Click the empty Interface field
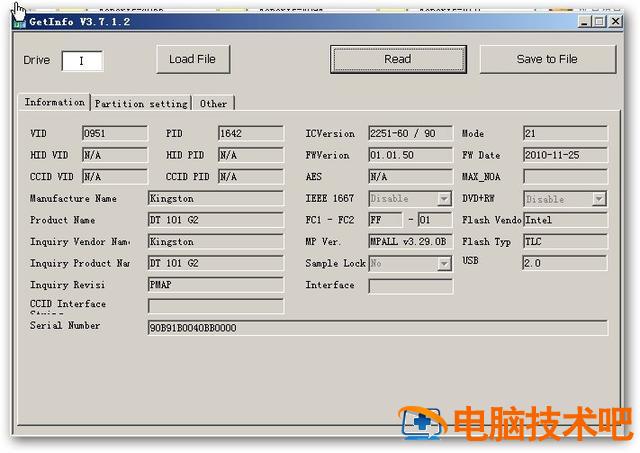 click(410, 286)
